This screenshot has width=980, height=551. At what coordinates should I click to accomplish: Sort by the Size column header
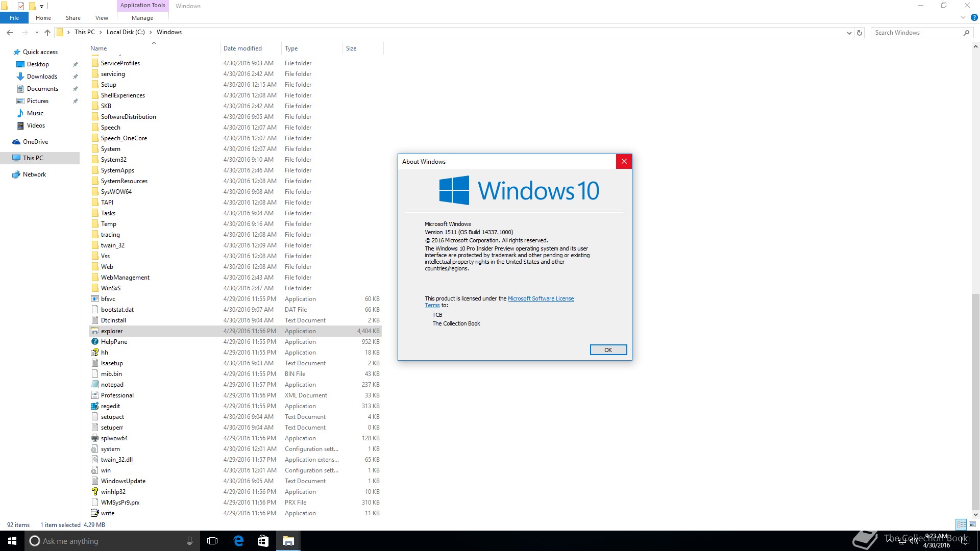[x=363, y=48]
